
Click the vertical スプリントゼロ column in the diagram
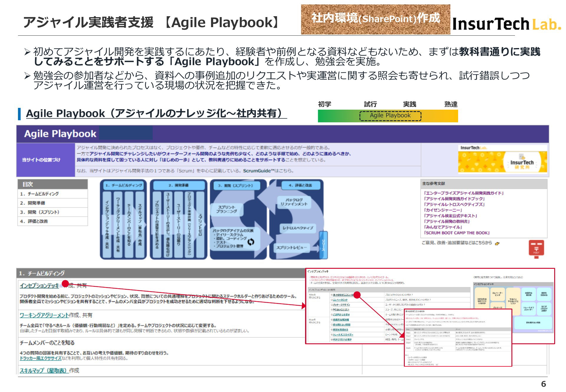(x=200, y=225)
